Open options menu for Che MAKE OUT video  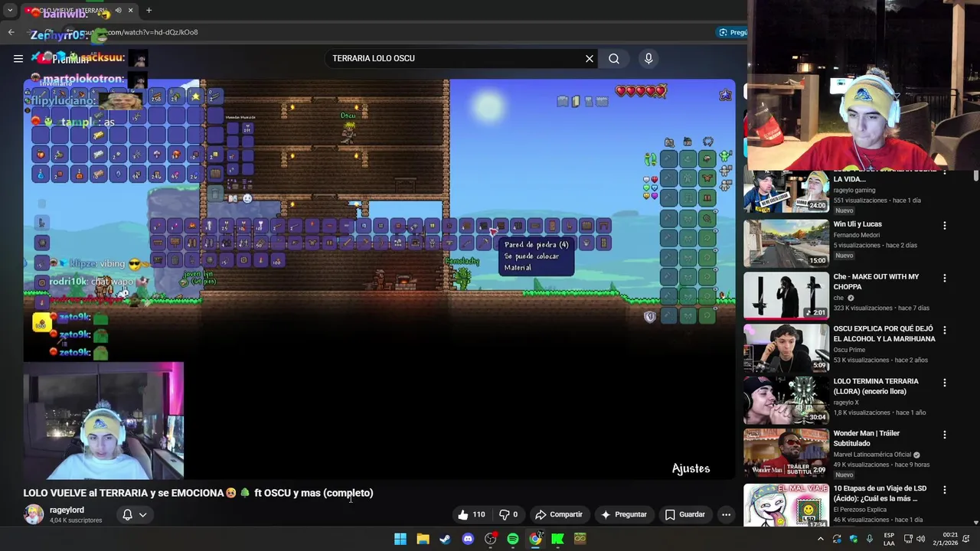944,278
